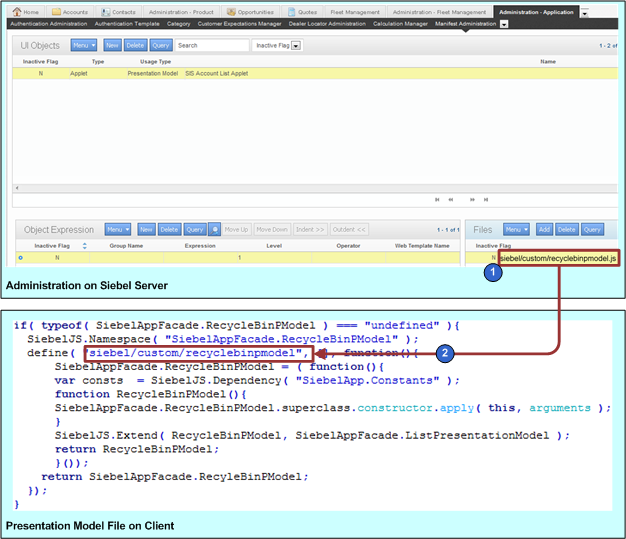Sort by Expression column header
Viewport: 626px width, 539px height.
pos(200,246)
